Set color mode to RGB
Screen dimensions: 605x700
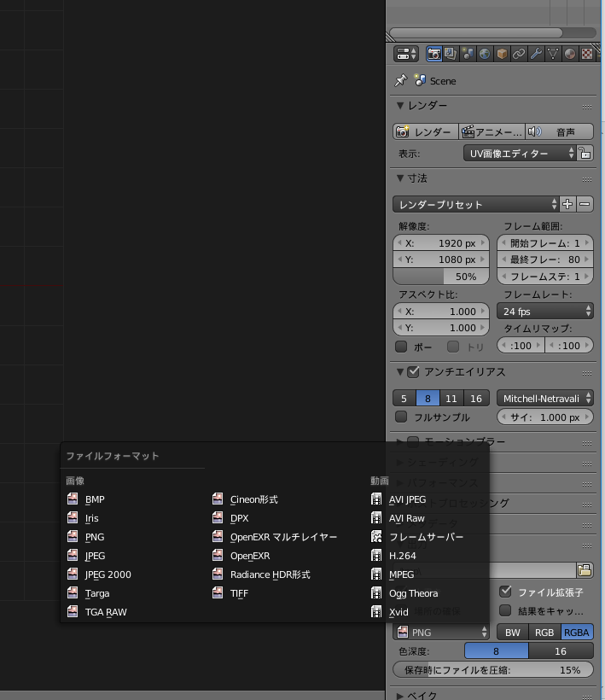point(544,633)
